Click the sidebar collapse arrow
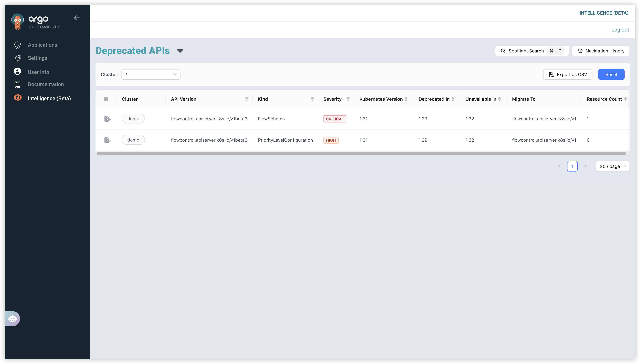The width and height of the screenshot is (640, 364). pyautogui.click(x=77, y=18)
